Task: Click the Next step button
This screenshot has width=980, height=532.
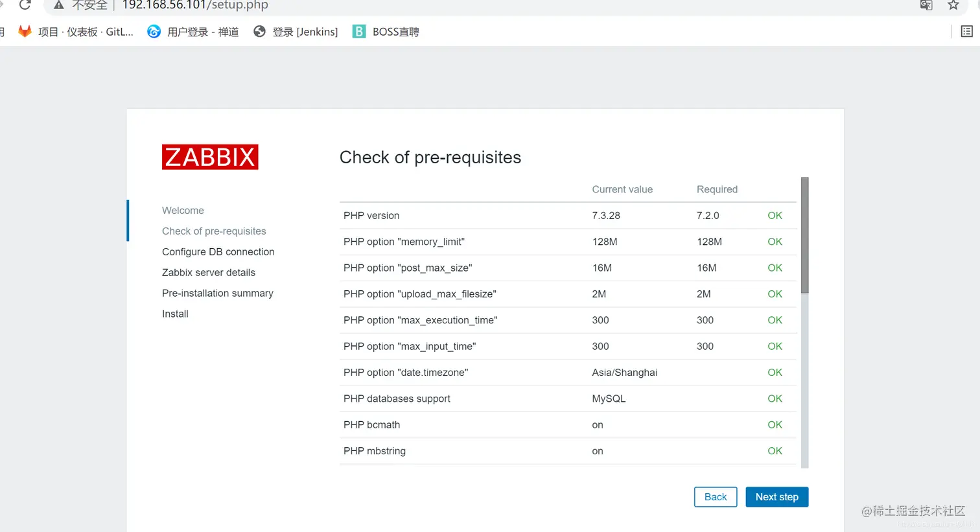Action: coord(777,497)
